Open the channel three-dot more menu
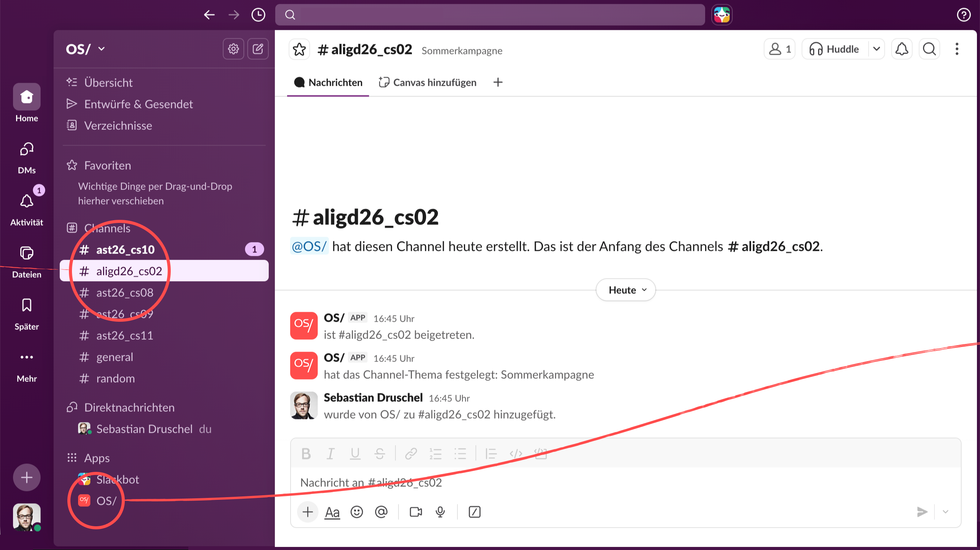This screenshot has width=980, height=550. coord(957,49)
